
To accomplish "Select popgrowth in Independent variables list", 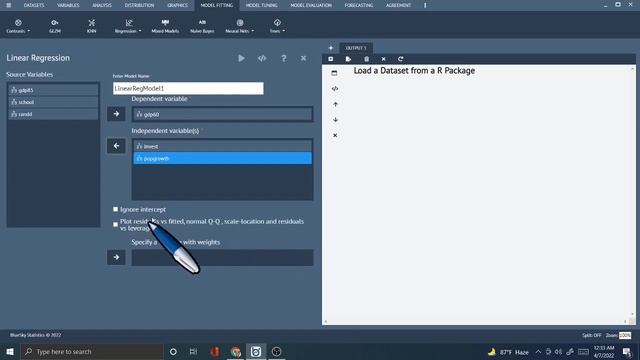I will pos(222,158).
